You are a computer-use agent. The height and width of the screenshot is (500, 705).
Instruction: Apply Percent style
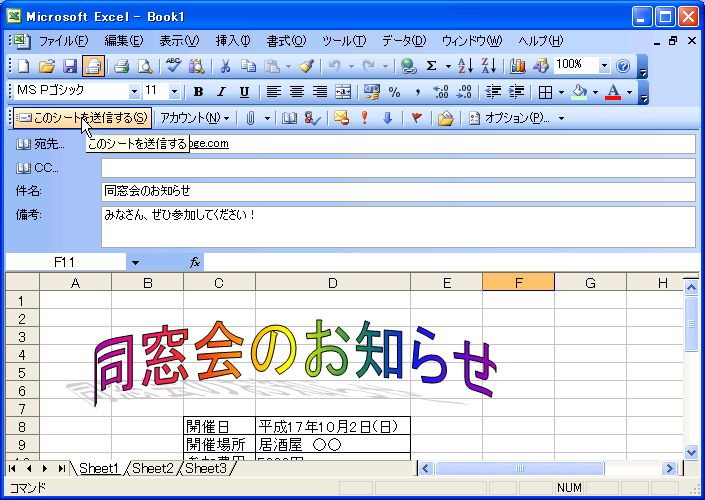(x=394, y=92)
